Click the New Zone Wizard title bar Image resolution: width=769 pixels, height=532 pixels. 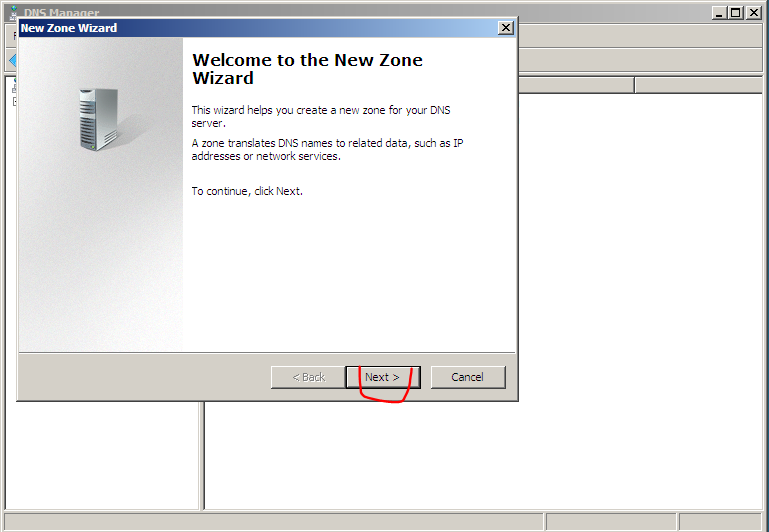coord(257,28)
